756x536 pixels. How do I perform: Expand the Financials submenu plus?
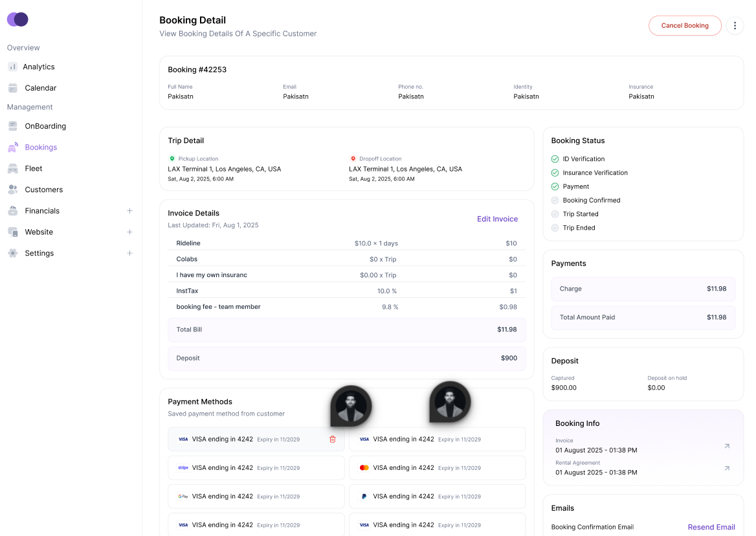pos(129,210)
